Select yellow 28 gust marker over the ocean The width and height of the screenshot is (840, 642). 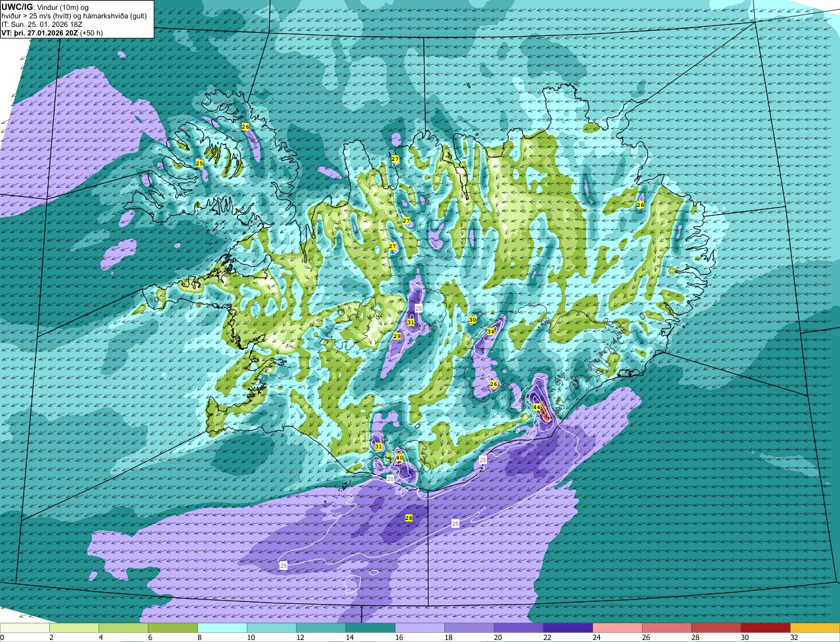(409, 519)
